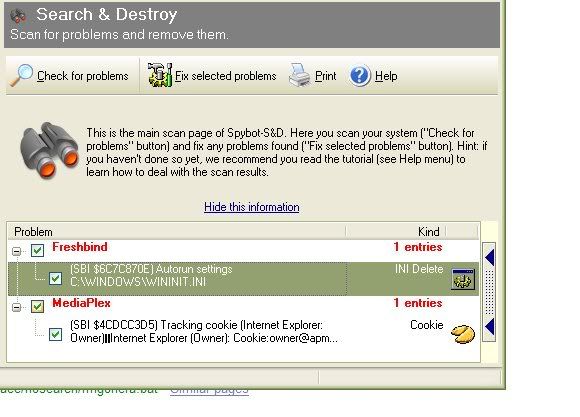Select the Freshbind problem name
Viewport: 580px width, 417px height.
point(80,247)
